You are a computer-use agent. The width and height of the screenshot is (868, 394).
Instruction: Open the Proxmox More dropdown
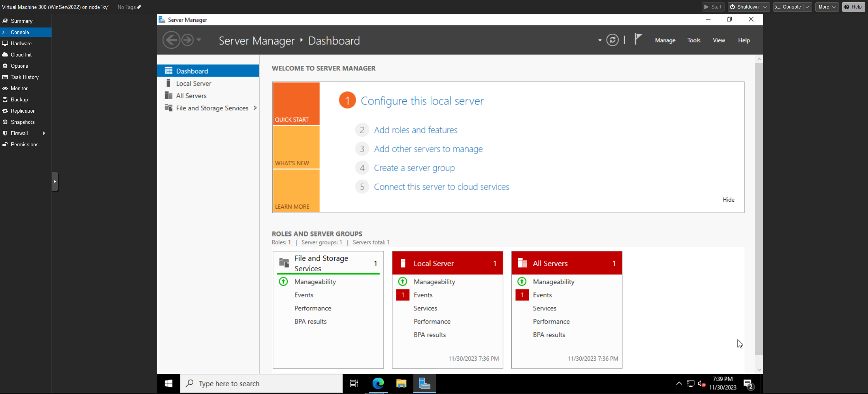point(827,7)
